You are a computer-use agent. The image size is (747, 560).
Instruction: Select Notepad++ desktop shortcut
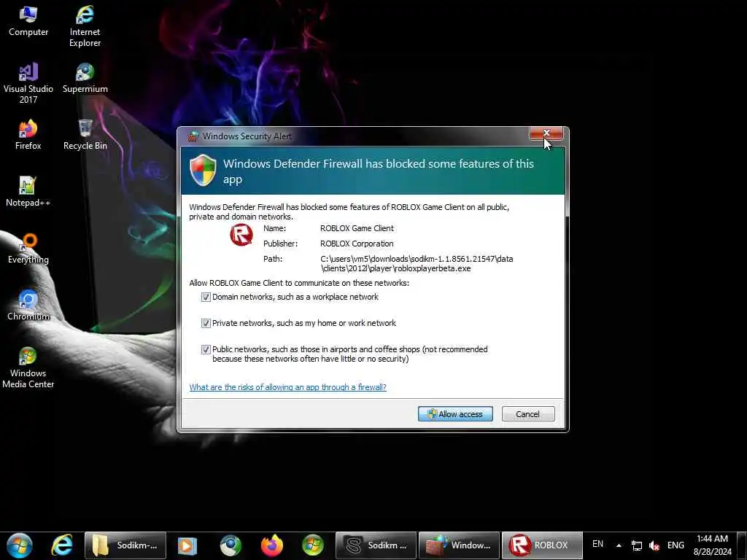28,192
